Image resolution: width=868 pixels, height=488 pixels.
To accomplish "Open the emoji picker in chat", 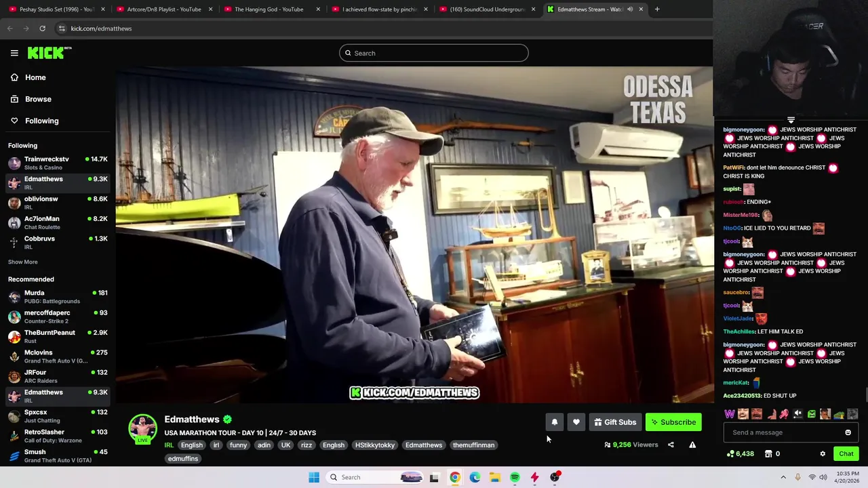I will point(848,432).
